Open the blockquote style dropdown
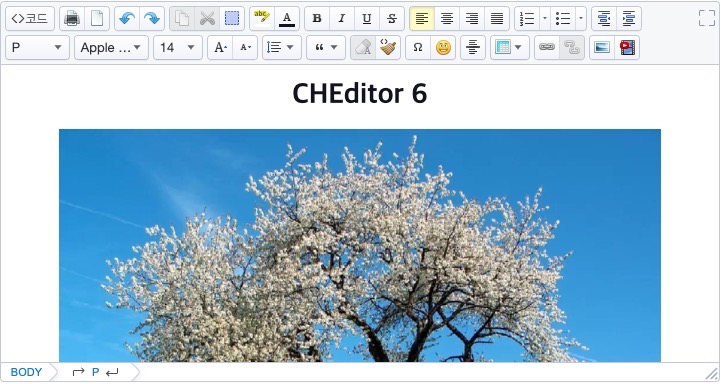721x384 pixels. pyautogui.click(x=326, y=47)
